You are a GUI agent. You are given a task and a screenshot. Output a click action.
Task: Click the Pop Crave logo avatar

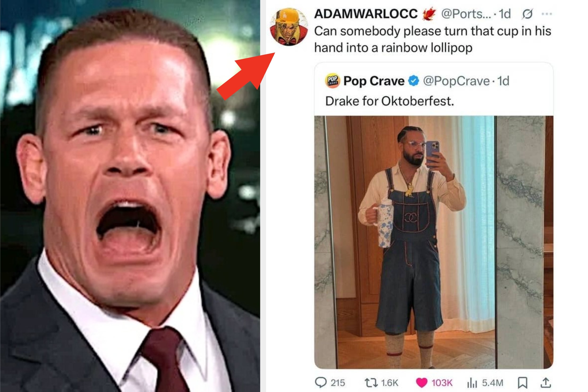(x=332, y=81)
